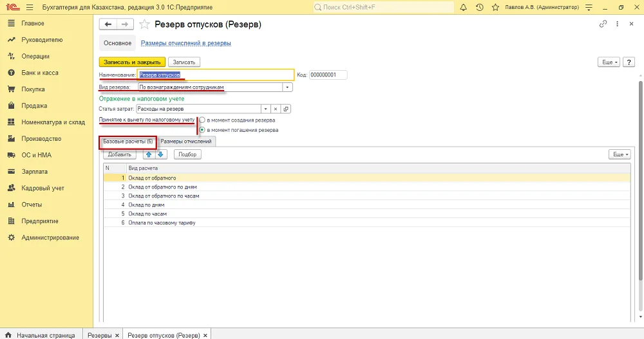Click the Наименование input field

[216, 75]
